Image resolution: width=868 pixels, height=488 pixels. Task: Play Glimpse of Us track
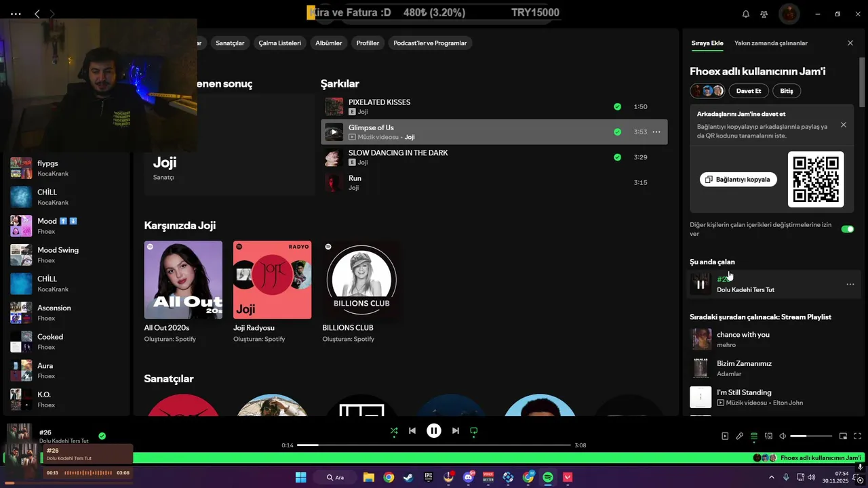click(334, 132)
